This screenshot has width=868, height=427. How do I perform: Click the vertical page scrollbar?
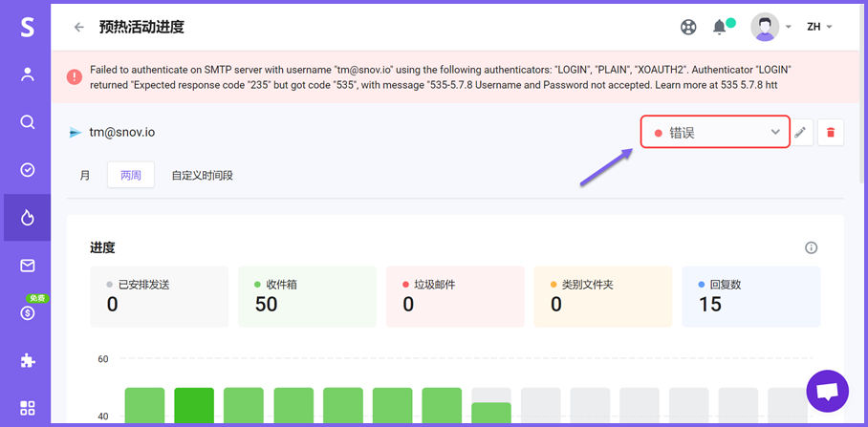tap(863, 94)
